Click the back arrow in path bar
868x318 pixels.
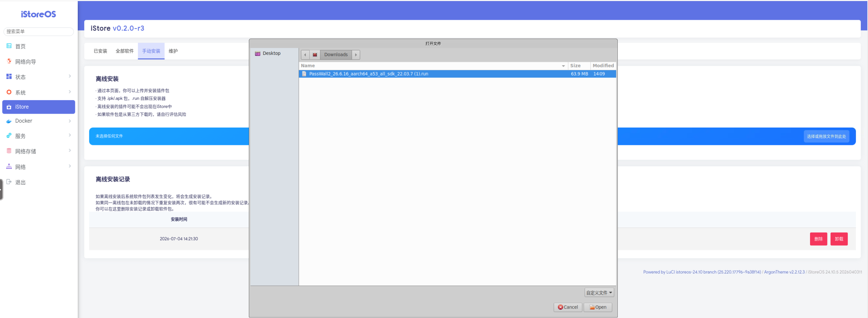(x=305, y=55)
